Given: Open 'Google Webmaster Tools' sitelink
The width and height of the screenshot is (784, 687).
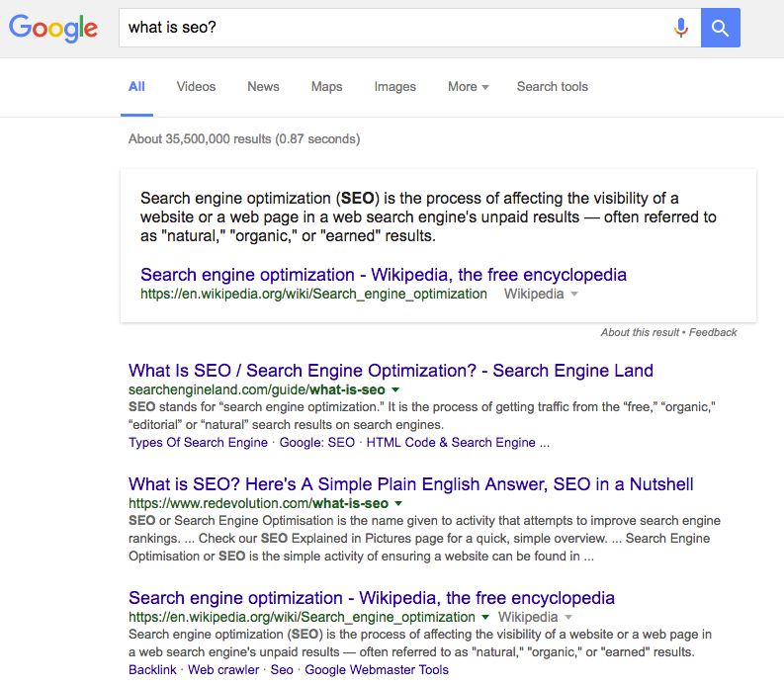Looking at the screenshot, I should click(x=377, y=669).
